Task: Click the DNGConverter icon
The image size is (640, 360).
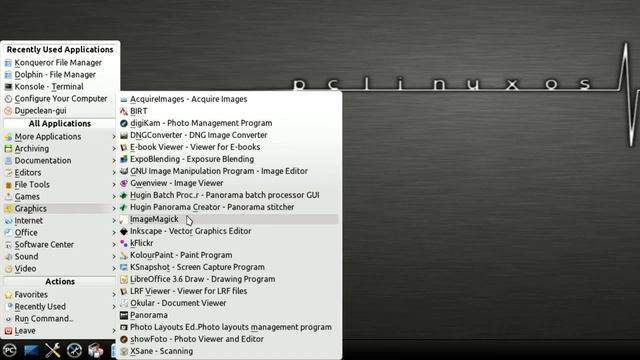Action: [x=124, y=135]
